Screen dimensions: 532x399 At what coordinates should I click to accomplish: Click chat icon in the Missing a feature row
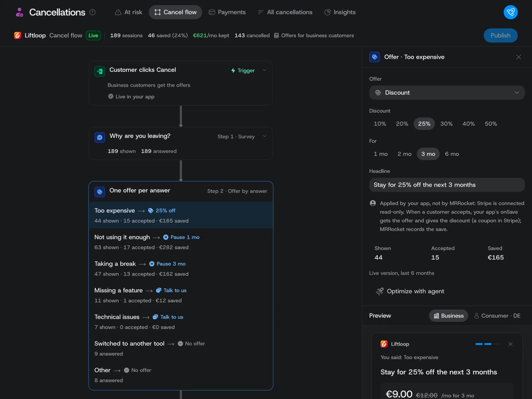click(x=159, y=290)
